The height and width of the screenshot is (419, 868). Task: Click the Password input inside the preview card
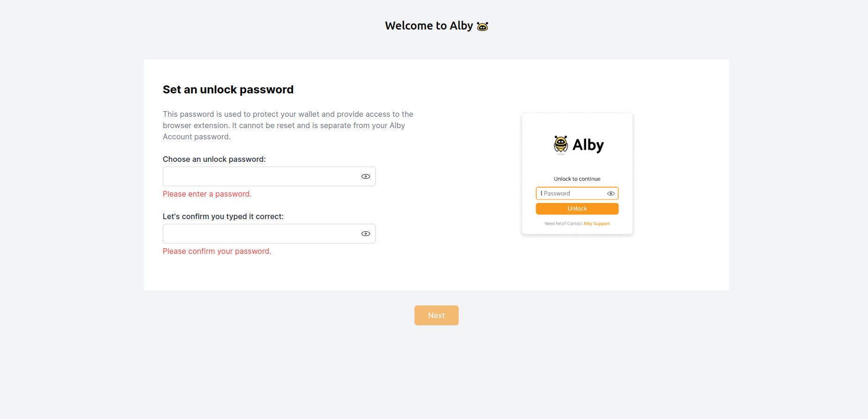(570, 193)
